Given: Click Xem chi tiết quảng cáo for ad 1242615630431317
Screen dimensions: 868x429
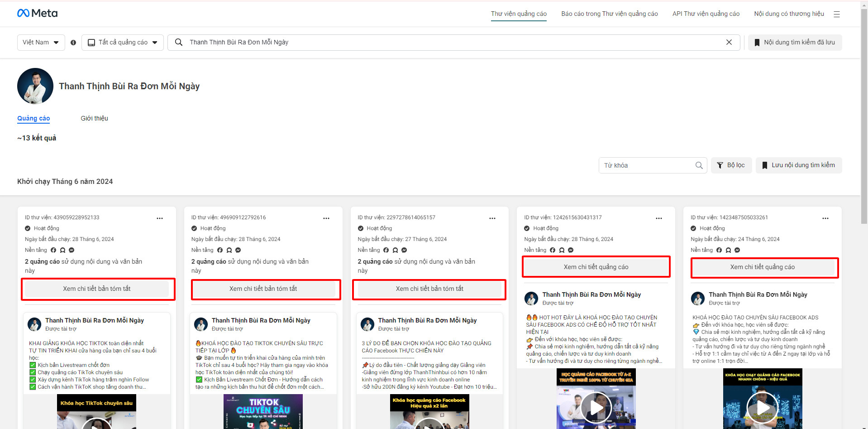Looking at the screenshot, I should click(596, 267).
